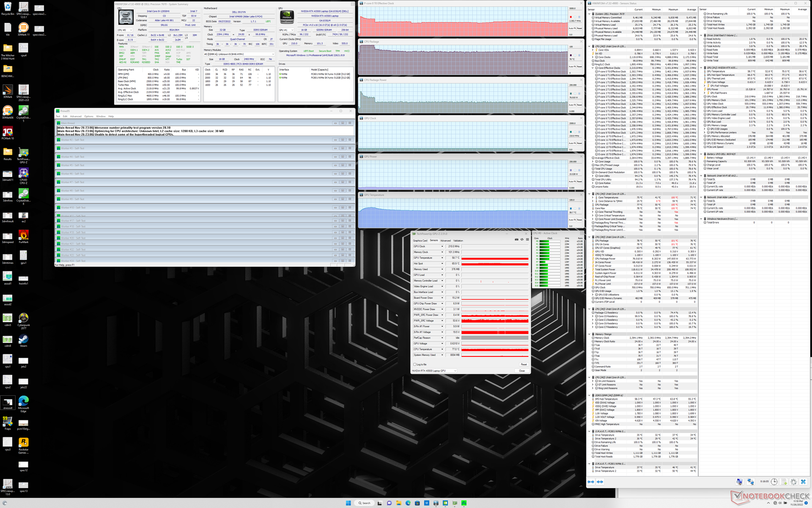Click the HWiNFO log file start icon
This screenshot has height=508, width=812.
click(x=784, y=482)
